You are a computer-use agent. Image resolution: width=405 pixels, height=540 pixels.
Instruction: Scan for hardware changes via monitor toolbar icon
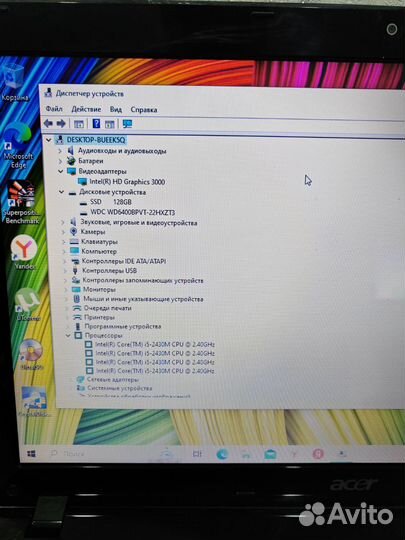click(127, 124)
